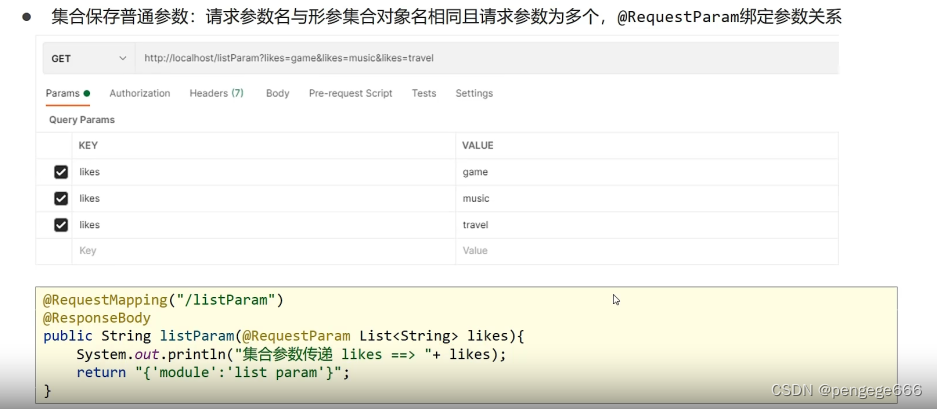The image size is (937, 409).
Task: Click the @ResponseBody annotation line
Action: click(97, 318)
